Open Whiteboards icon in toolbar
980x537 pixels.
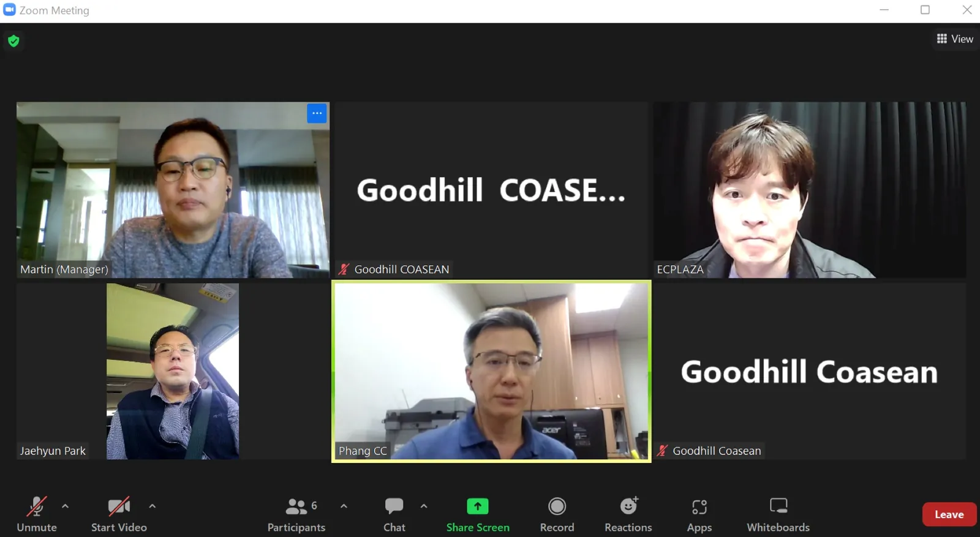[x=778, y=506]
